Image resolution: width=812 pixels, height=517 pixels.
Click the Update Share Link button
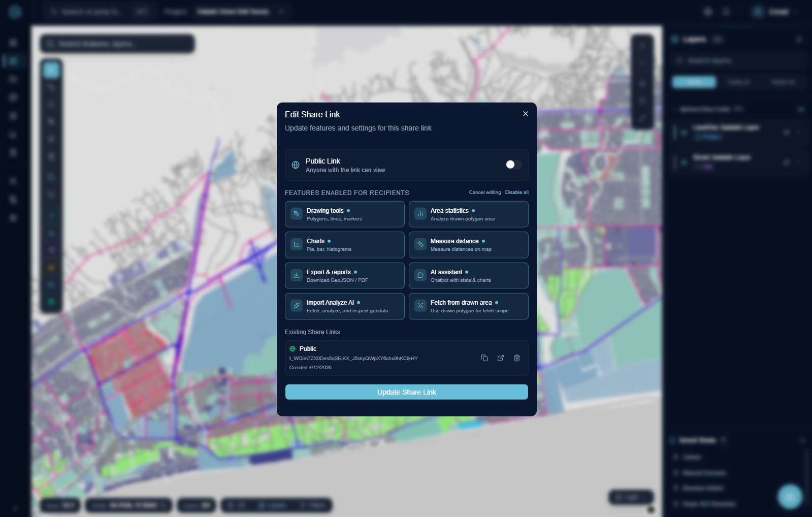pos(407,392)
